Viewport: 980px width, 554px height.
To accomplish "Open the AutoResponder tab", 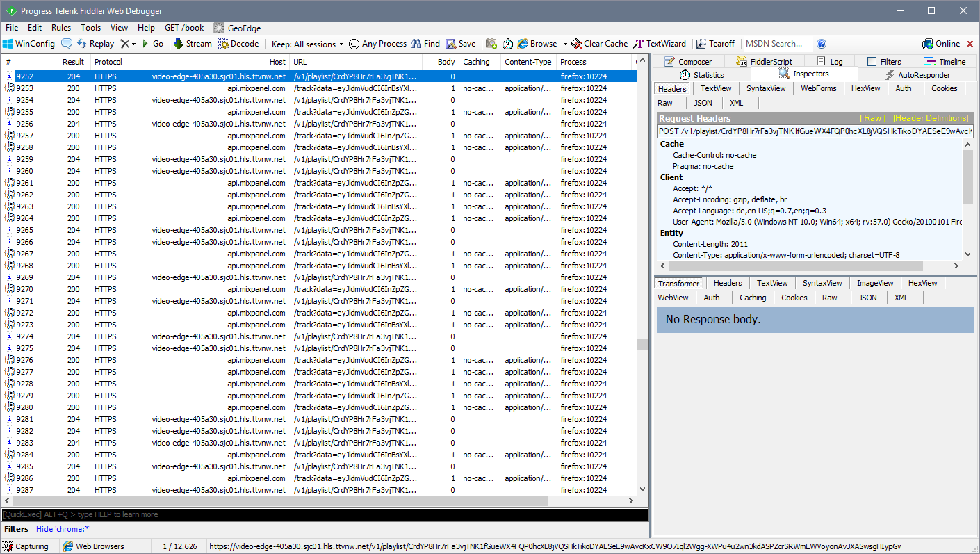I will pyautogui.click(x=917, y=74).
